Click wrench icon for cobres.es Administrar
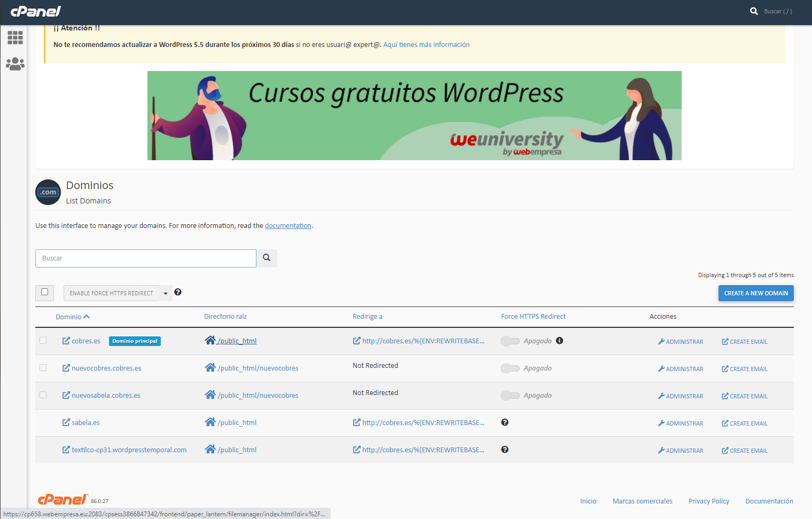Image resolution: width=812 pixels, height=519 pixels. click(661, 342)
